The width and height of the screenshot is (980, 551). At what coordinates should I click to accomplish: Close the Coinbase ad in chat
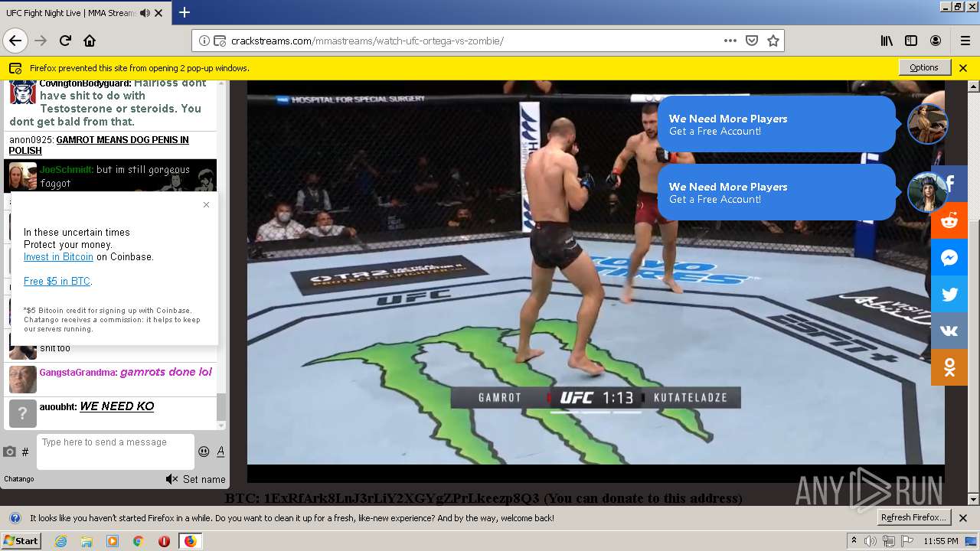(206, 204)
